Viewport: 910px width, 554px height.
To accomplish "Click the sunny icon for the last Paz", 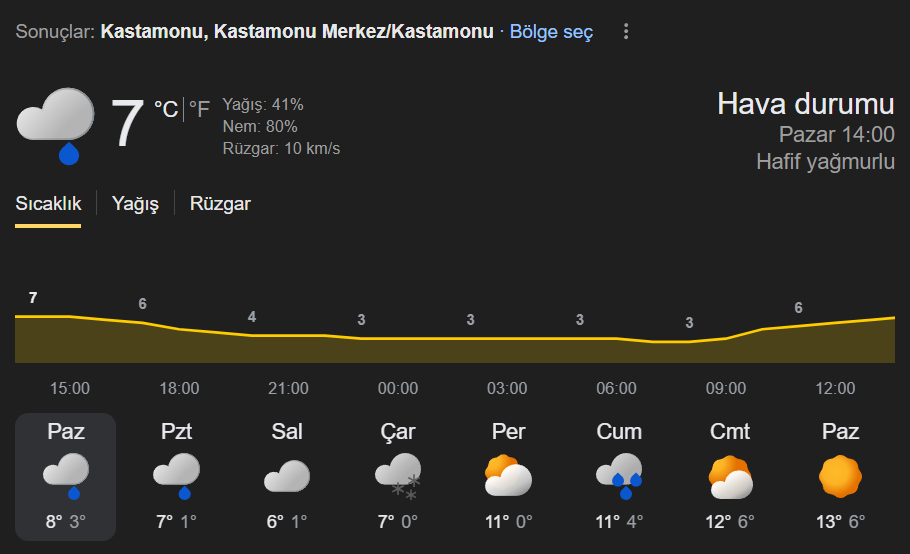I will click(x=840, y=476).
